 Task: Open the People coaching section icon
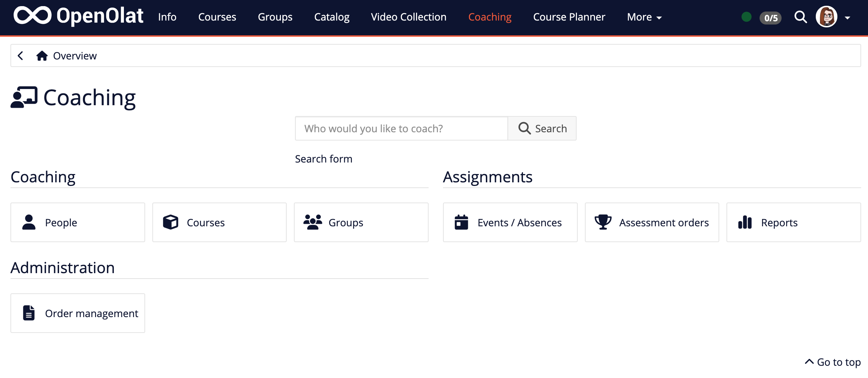[28, 222]
